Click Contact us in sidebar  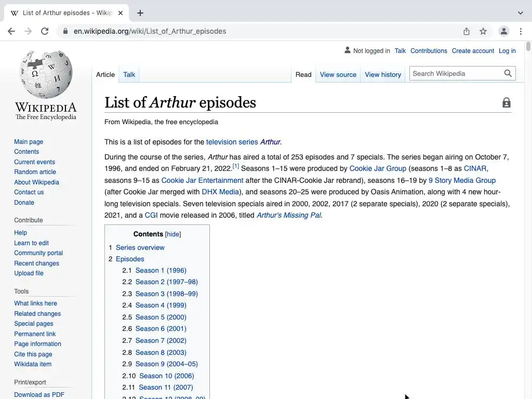(x=29, y=192)
